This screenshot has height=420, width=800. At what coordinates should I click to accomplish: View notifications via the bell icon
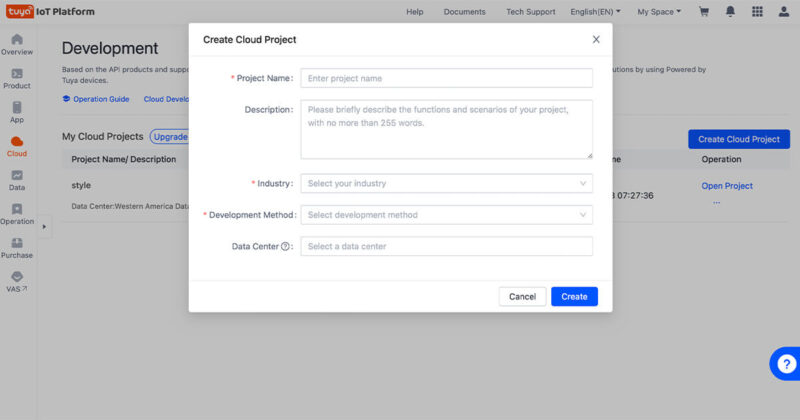coord(731,11)
